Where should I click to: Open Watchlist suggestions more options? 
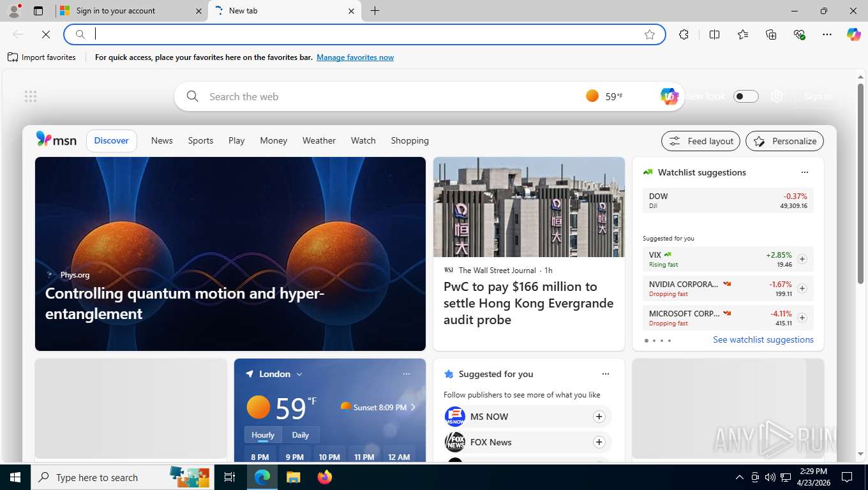pyautogui.click(x=805, y=172)
